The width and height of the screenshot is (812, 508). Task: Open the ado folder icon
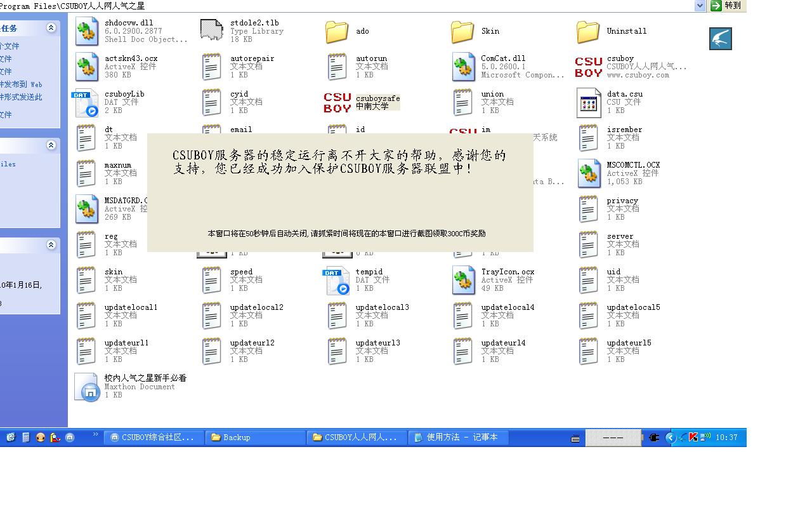click(x=337, y=31)
